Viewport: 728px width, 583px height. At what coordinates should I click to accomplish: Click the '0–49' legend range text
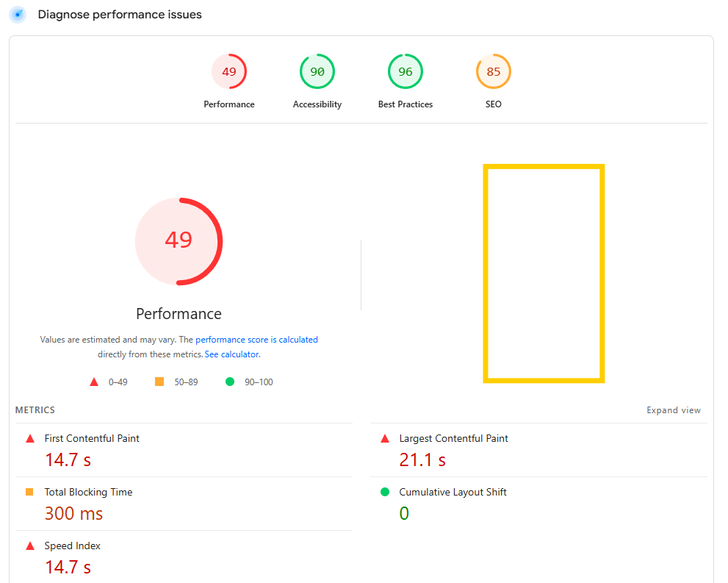pos(118,382)
